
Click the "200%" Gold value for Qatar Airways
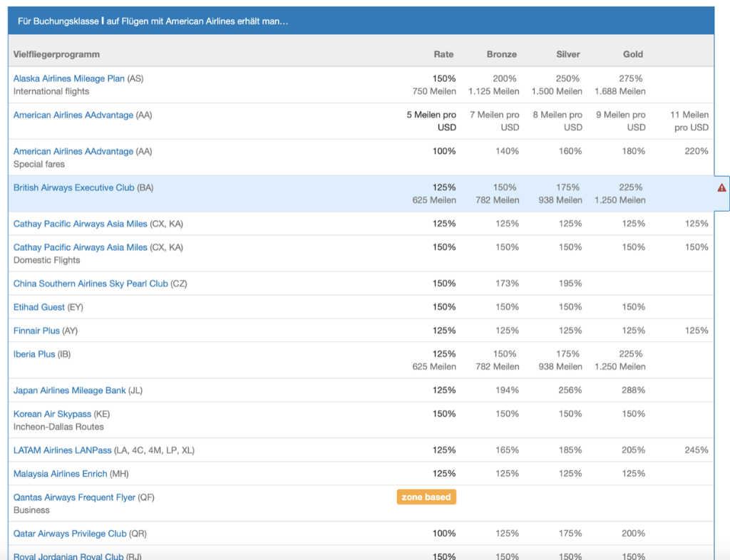634,534
